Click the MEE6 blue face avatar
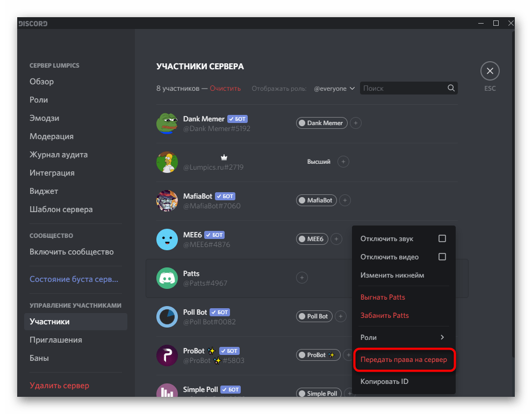 tap(167, 239)
